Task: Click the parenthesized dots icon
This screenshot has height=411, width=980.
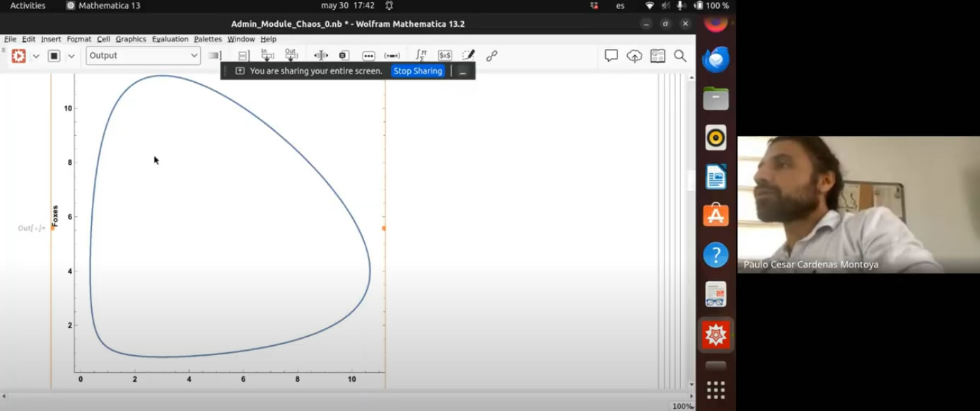Action: point(392,56)
